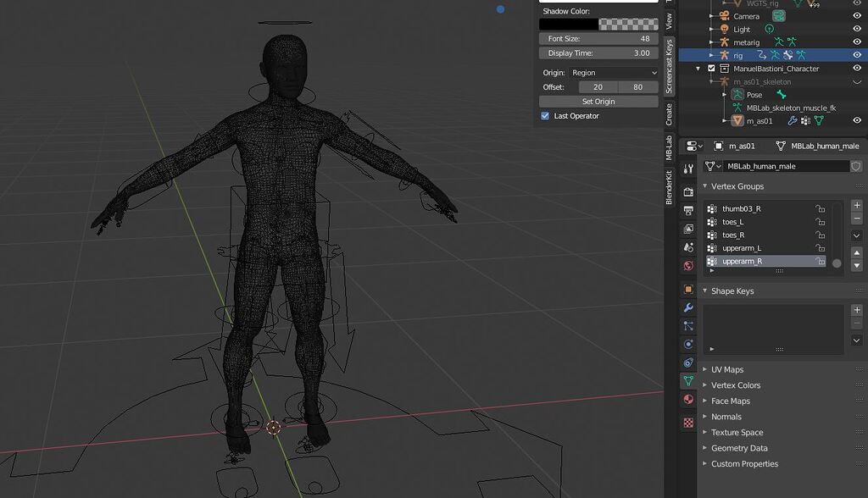868x498 pixels.
Task: Open shape key specials dropdown menu
Action: coord(856,340)
